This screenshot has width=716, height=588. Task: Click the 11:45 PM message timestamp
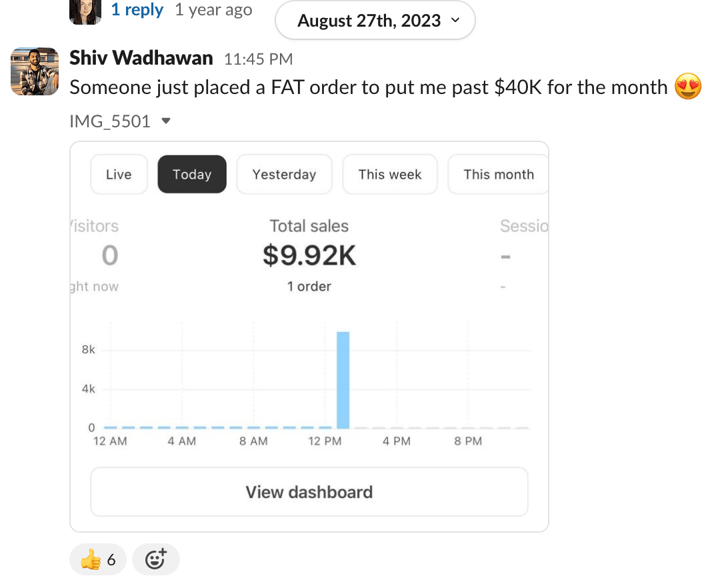pyautogui.click(x=258, y=59)
